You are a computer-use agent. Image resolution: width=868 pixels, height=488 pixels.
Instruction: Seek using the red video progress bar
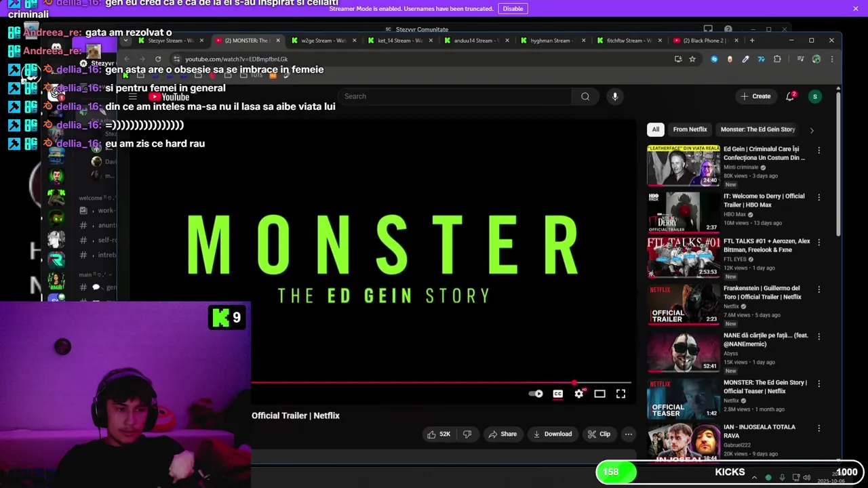pos(441,383)
